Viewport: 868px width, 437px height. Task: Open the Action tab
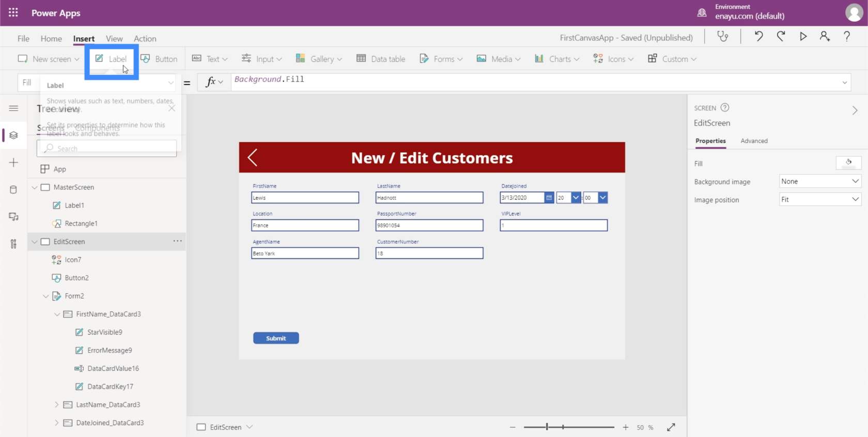(x=145, y=38)
